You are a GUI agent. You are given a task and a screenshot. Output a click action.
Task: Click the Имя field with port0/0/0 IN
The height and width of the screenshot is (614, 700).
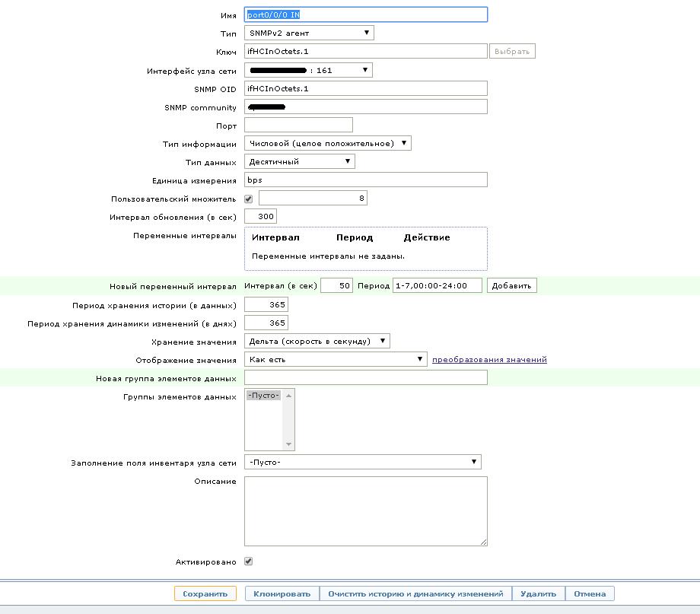[x=366, y=14]
